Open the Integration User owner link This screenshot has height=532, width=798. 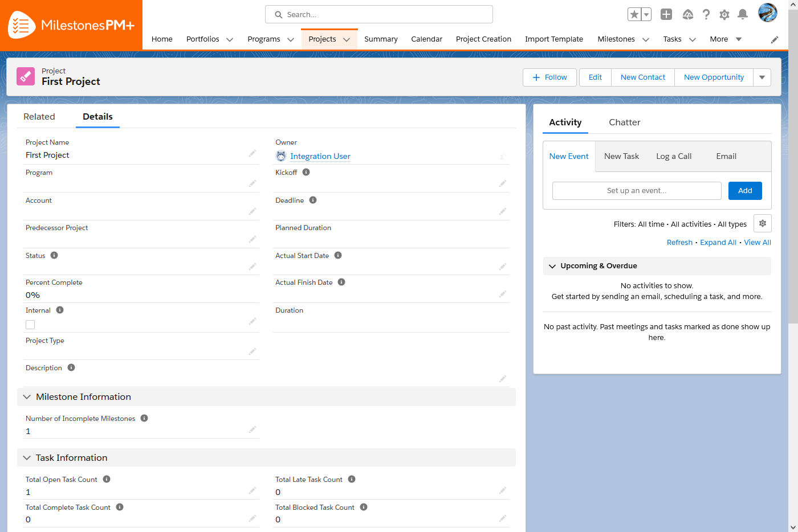tap(320, 156)
